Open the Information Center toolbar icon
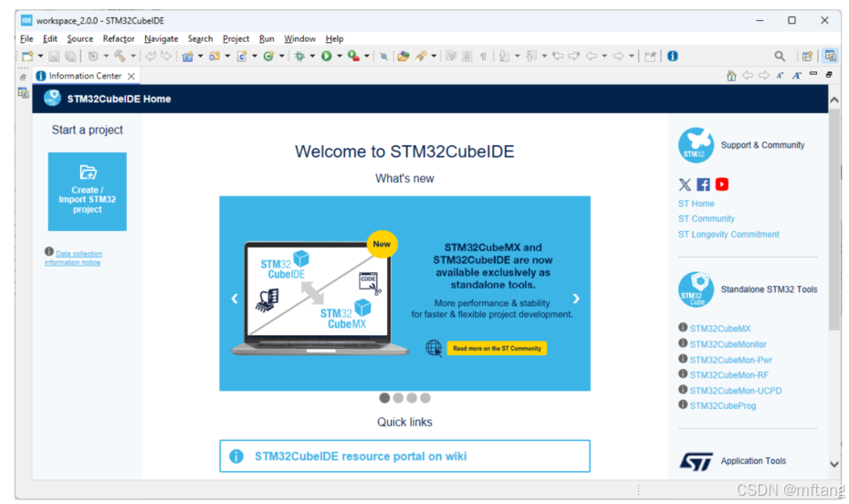This screenshot has height=504, width=849. coord(673,56)
